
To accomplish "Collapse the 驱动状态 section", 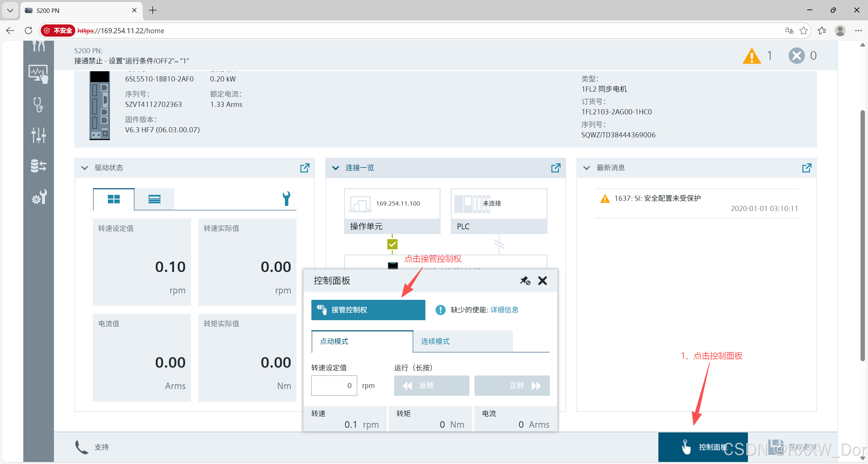I will coord(85,168).
